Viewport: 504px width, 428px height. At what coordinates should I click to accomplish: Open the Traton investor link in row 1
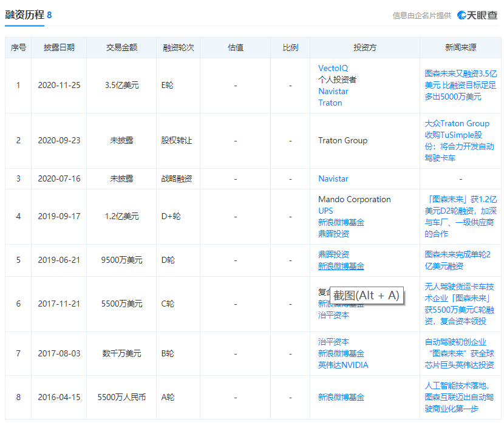pyautogui.click(x=330, y=103)
